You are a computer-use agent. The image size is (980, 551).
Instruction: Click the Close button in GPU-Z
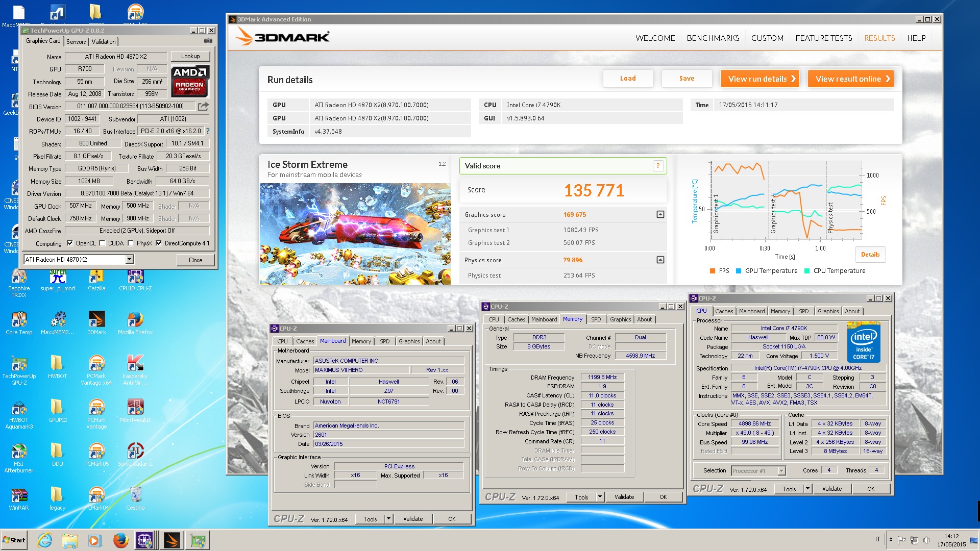tap(195, 260)
